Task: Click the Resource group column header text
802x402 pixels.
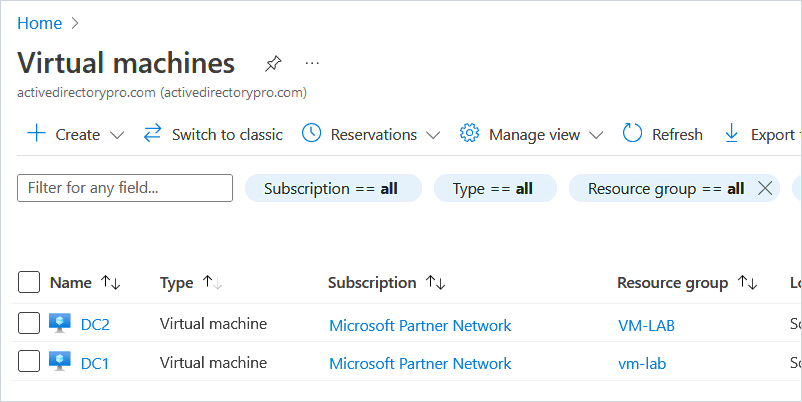Action: click(673, 282)
